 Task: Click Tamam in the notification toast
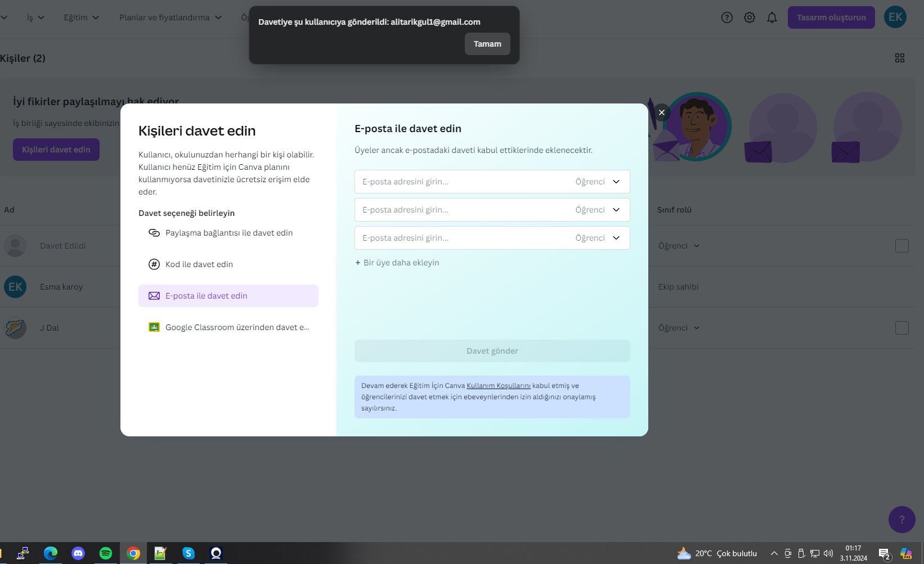(487, 44)
